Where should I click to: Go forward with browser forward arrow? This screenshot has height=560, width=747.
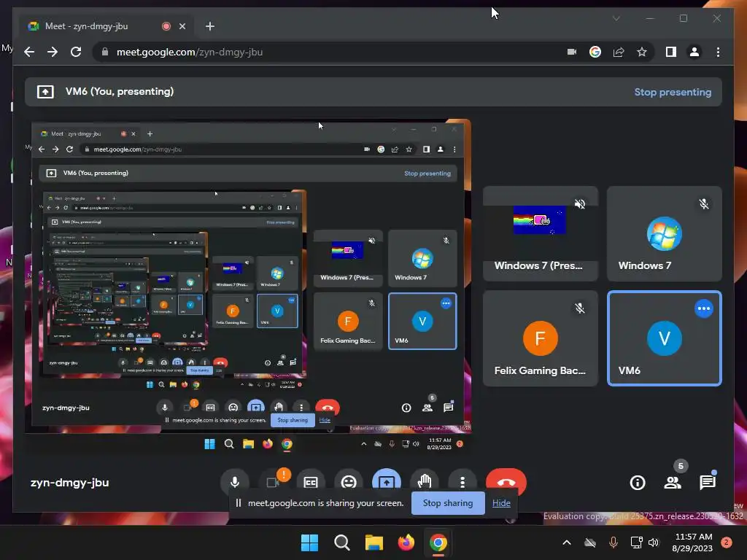[53, 52]
